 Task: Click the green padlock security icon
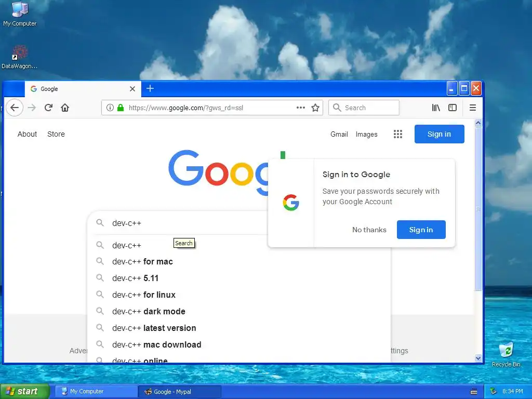120,108
